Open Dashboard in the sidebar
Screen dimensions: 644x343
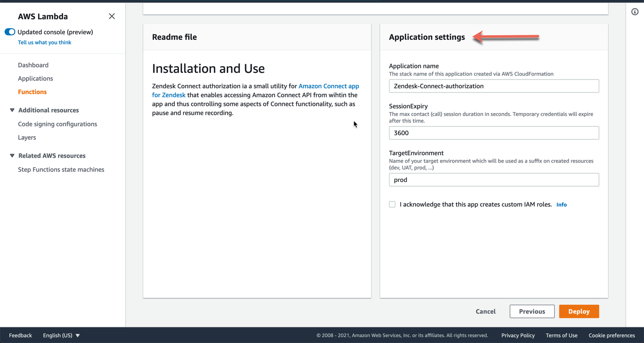coord(33,65)
